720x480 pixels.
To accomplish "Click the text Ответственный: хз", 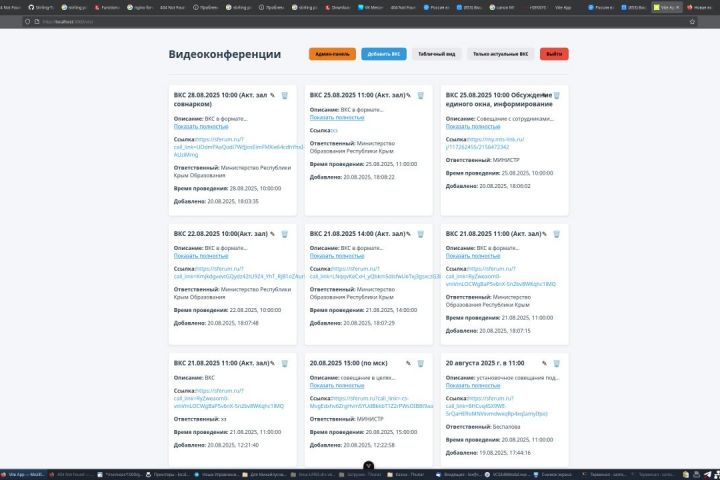I will (200, 419).
